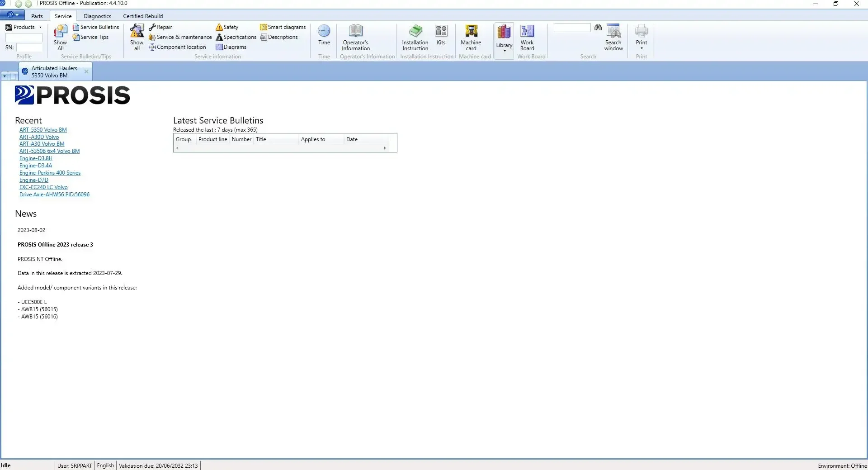
Task: Click the SN input field
Action: (x=29, y=47)
